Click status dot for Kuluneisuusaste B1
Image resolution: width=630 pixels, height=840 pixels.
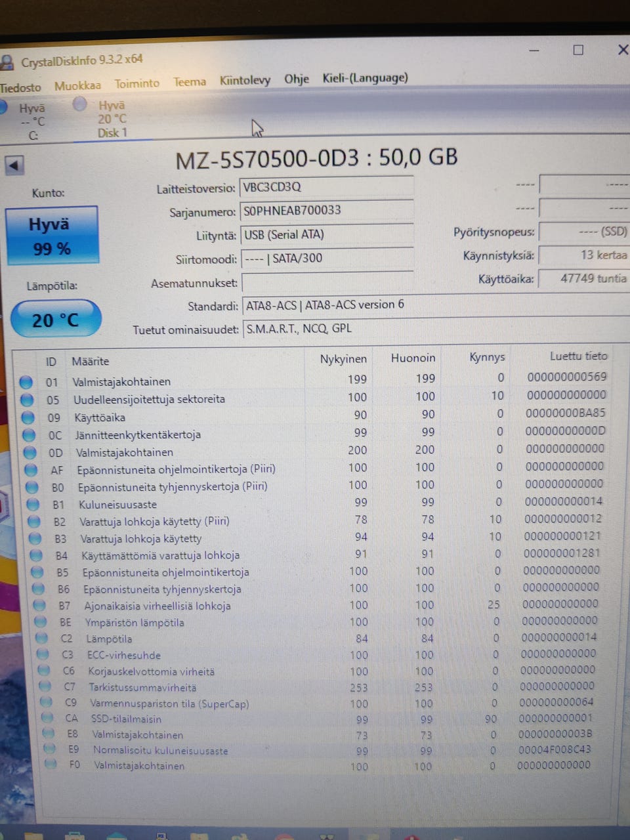(x=33, y=505)
